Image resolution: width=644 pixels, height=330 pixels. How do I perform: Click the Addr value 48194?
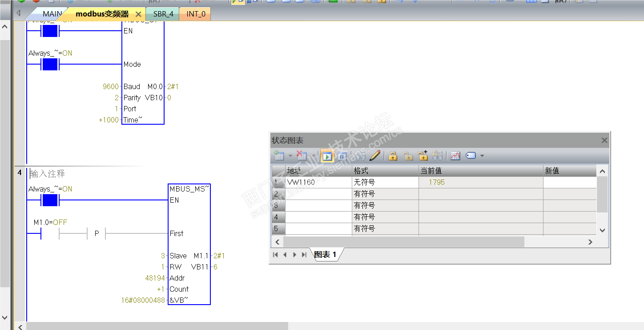pos(155,278)
